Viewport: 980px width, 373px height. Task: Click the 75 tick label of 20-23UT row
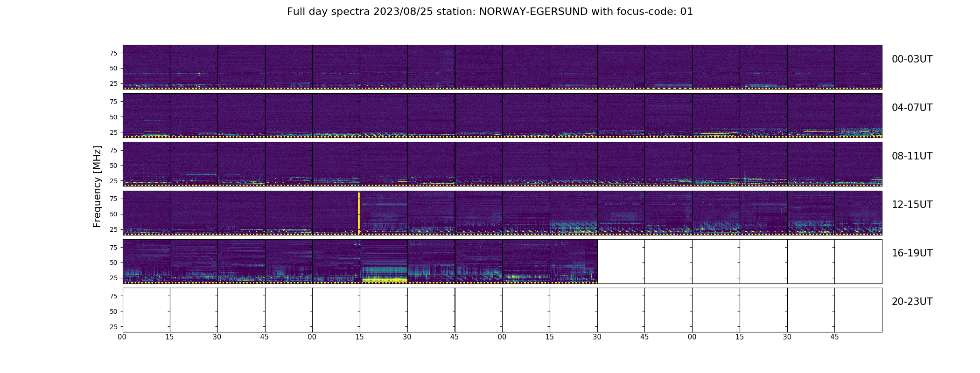113,296
